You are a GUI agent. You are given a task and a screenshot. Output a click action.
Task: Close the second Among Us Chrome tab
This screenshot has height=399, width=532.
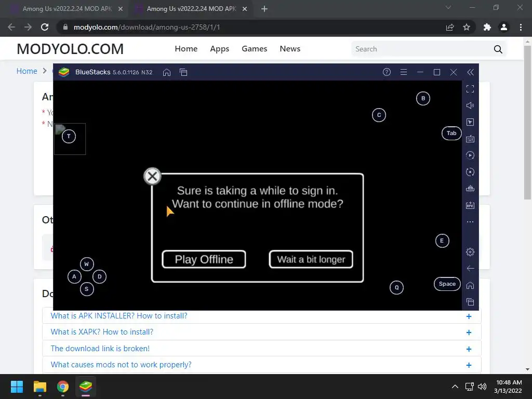click(x=245, y=9)
